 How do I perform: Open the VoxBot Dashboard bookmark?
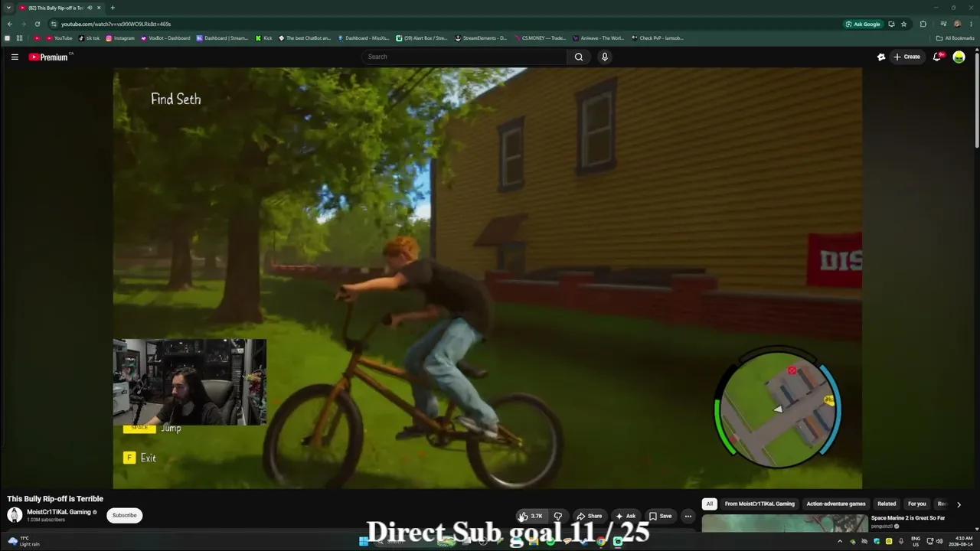click(x=165, y=38)
